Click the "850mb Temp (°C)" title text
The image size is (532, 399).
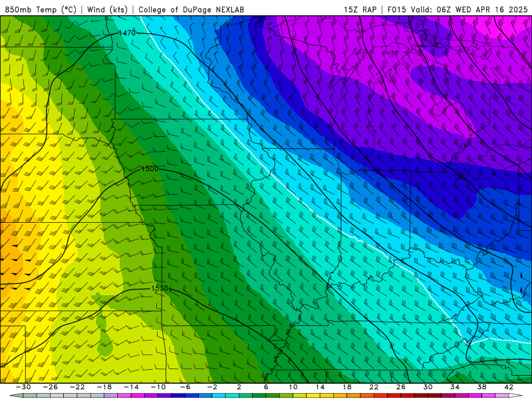coord(41,9)
